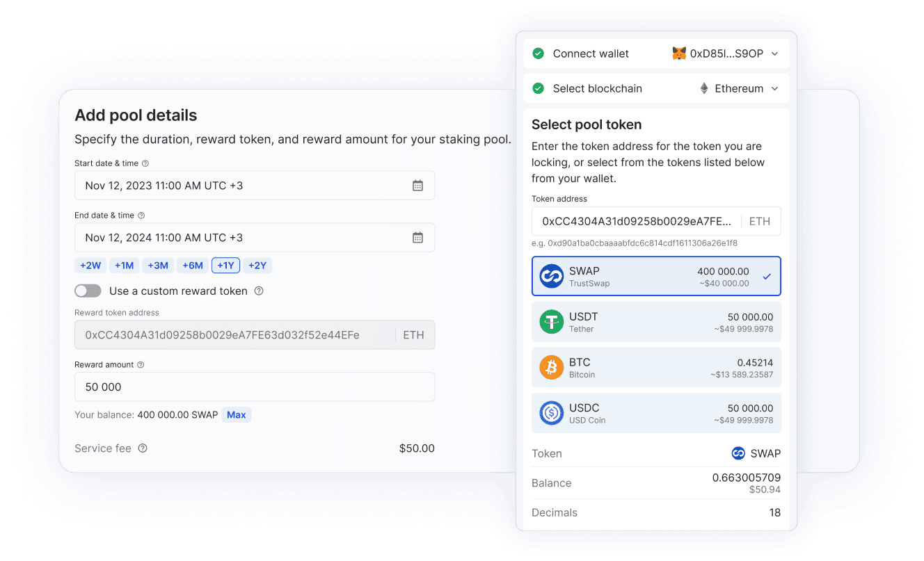Open the End date calendar icon

[x=417, y=238]
